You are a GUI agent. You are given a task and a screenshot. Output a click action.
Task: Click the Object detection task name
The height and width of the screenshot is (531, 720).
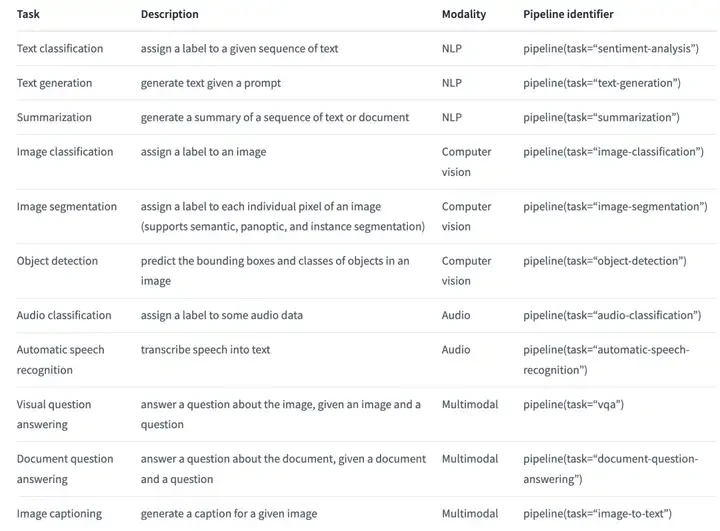(x=57, y=261)
